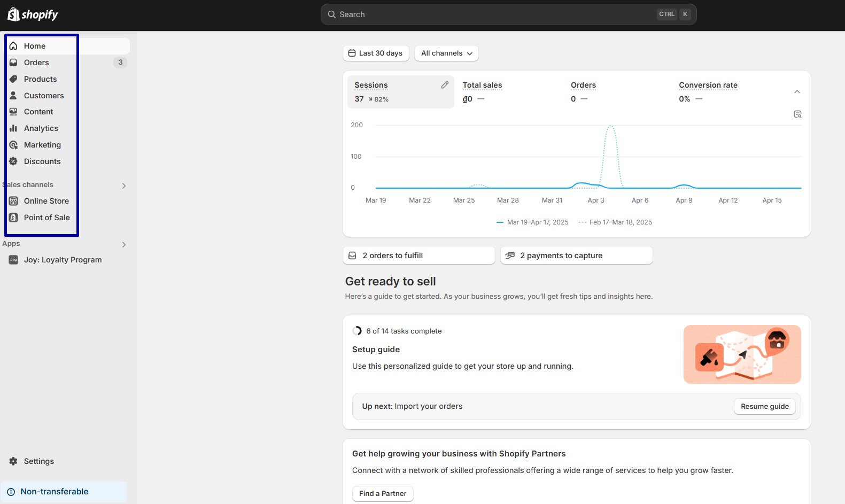Click Up next: Import your orders

(x=412, y=407)
